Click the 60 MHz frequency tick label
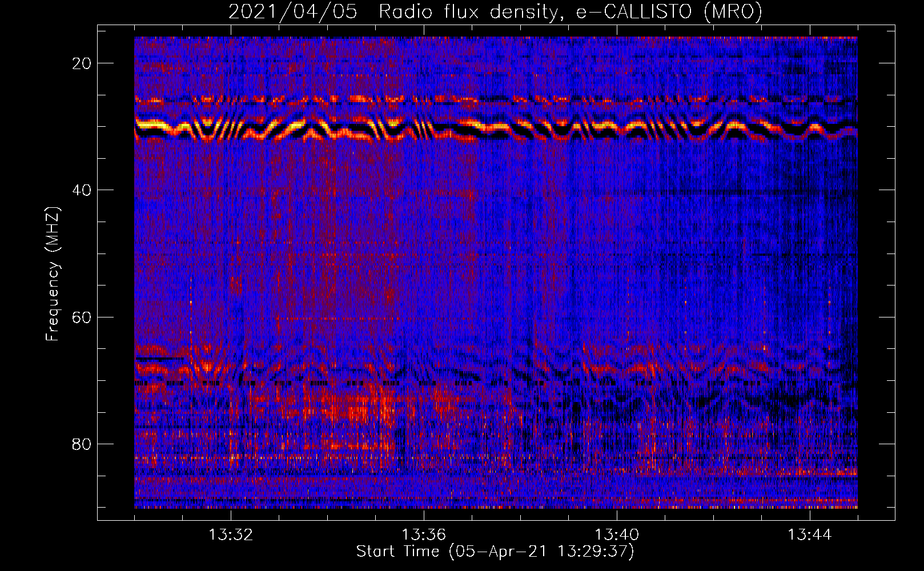 [82, 317]
